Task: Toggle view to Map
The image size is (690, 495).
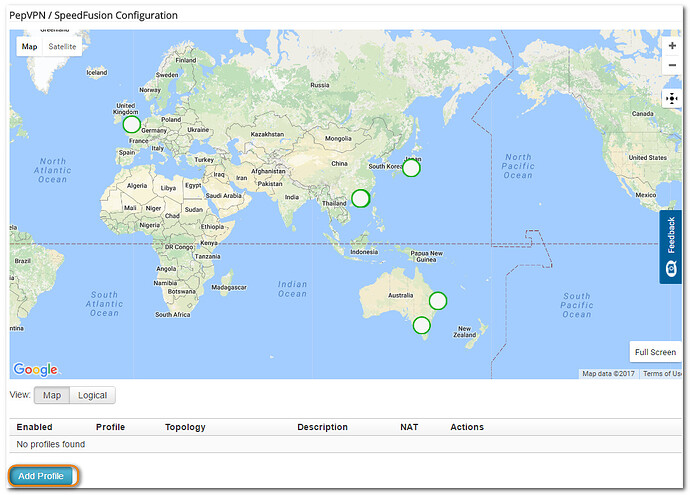Action: coord(51,395)
